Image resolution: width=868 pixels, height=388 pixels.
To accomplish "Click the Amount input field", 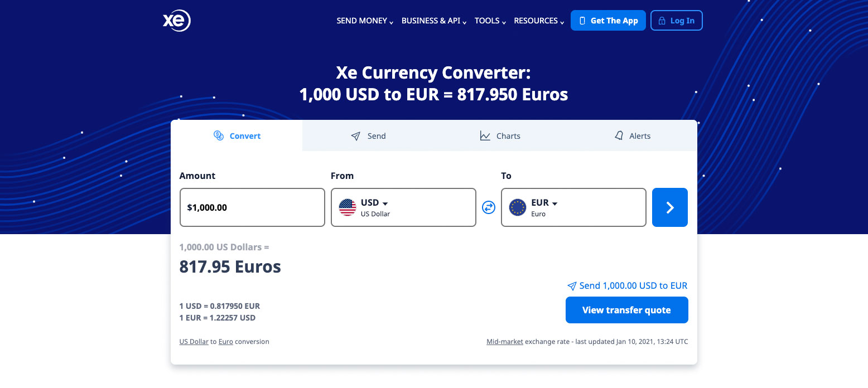I will pos(252,207).
